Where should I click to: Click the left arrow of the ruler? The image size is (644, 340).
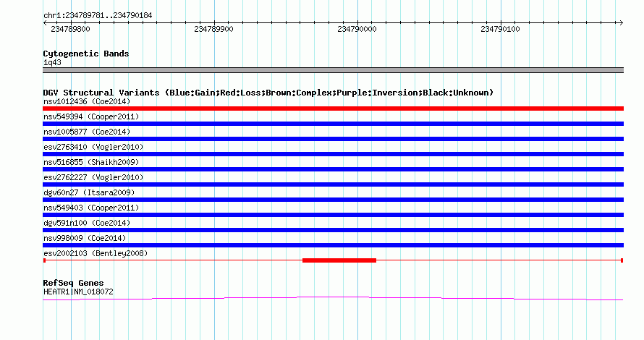[x=45, y=23]
